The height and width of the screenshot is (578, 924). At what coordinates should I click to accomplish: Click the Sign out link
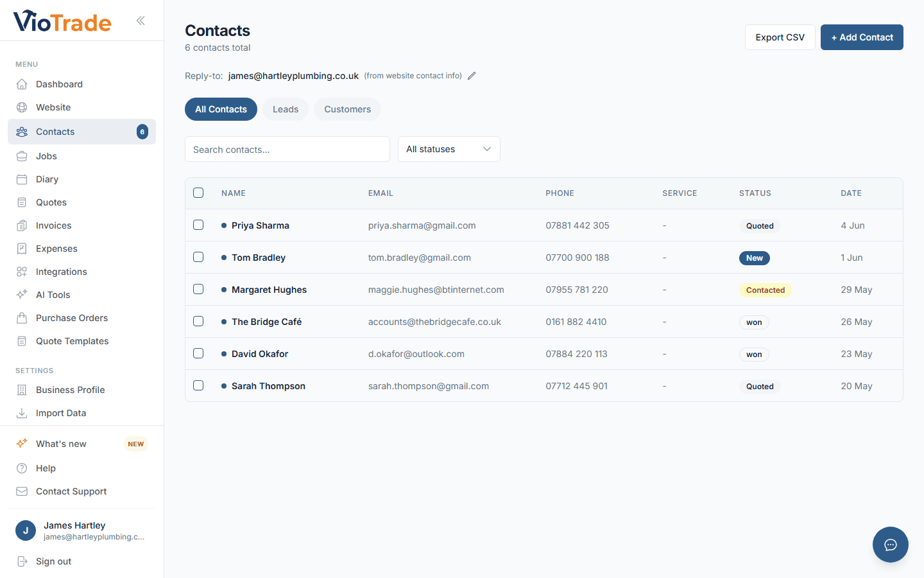[53, 561]
